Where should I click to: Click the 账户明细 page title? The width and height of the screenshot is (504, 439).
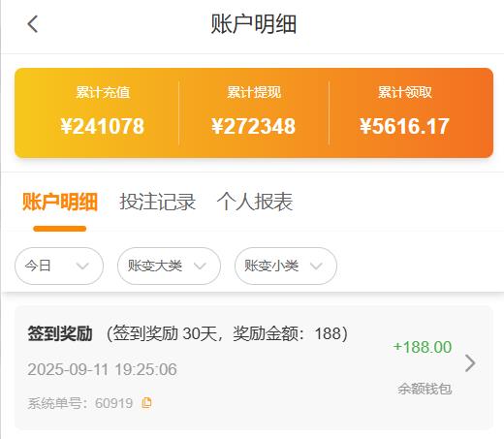(x=254, y=24)
